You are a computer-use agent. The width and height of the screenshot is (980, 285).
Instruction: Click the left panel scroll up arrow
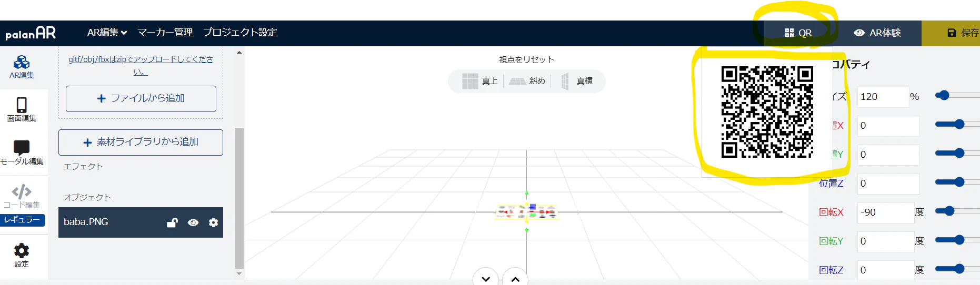239,53
